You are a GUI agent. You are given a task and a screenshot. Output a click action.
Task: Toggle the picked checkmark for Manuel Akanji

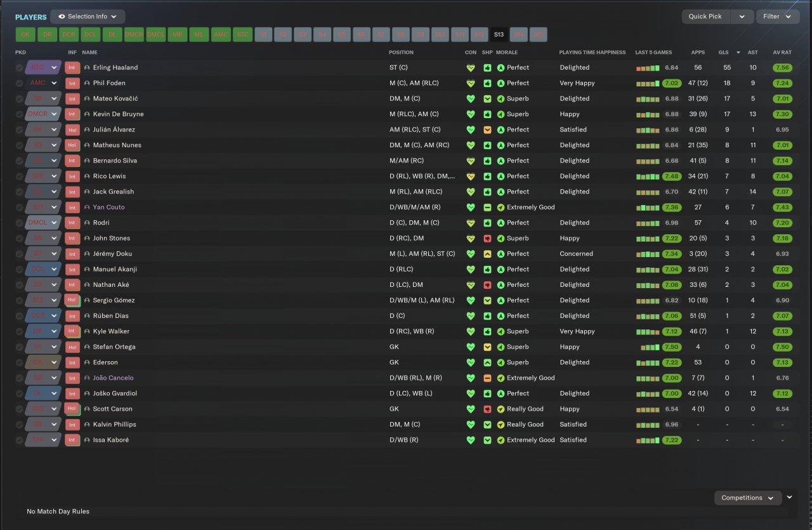coord(20,270)
